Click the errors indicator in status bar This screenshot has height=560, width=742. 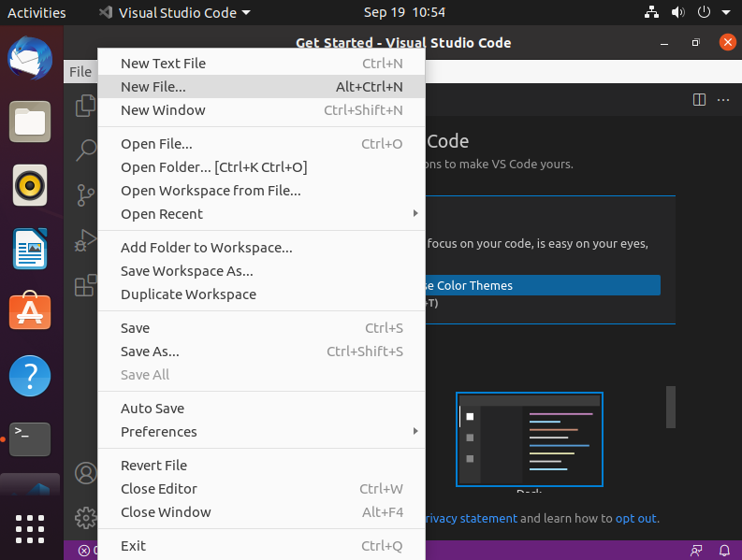[88, 550]
